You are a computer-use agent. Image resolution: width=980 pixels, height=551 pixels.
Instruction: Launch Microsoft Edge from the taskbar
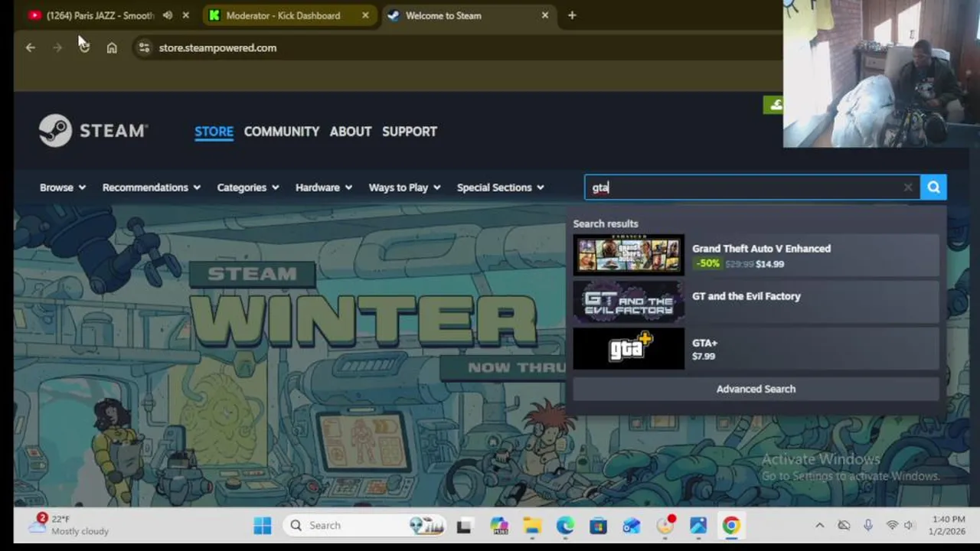coord(565,526)
